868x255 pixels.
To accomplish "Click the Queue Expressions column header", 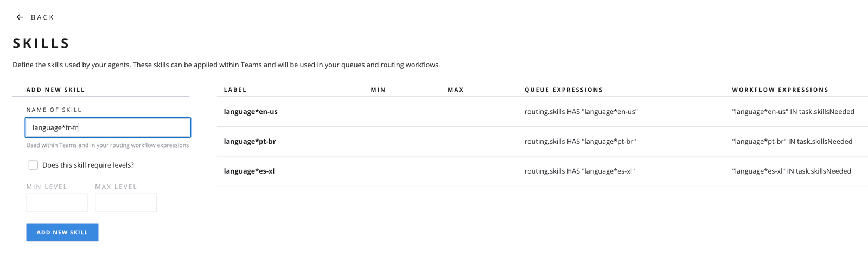I will coord(564,90).
